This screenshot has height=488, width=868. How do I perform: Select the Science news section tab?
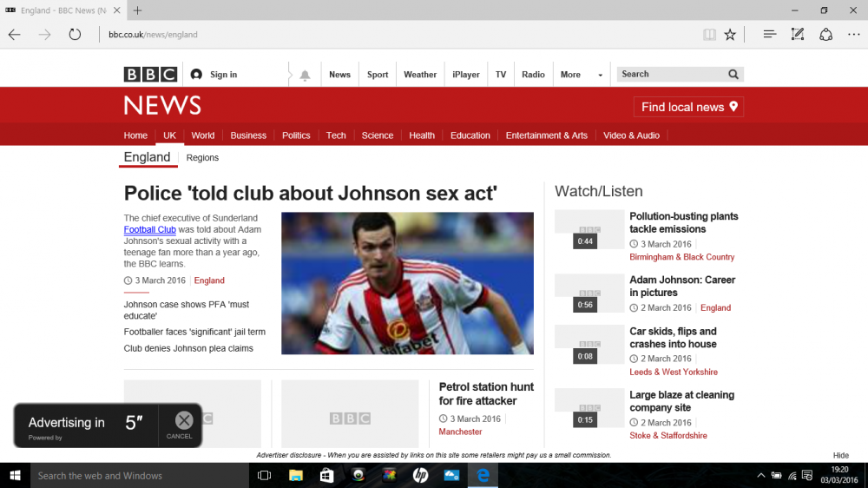[x=378, y=135]
